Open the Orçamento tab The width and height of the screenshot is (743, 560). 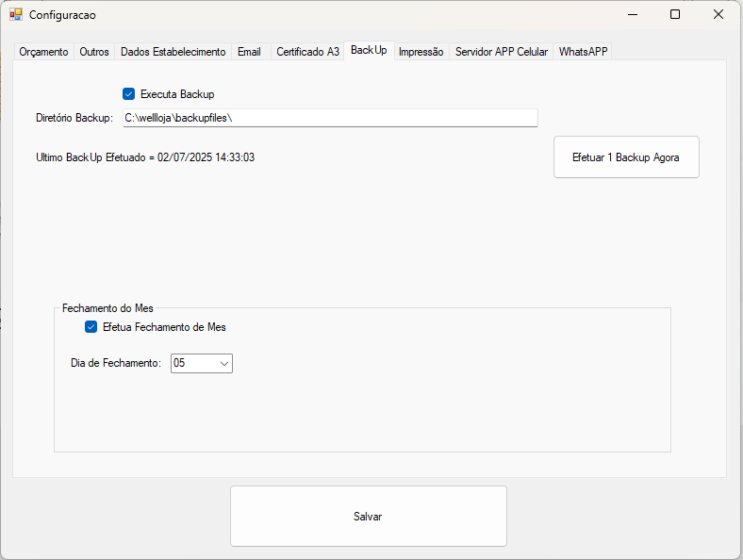43,52
